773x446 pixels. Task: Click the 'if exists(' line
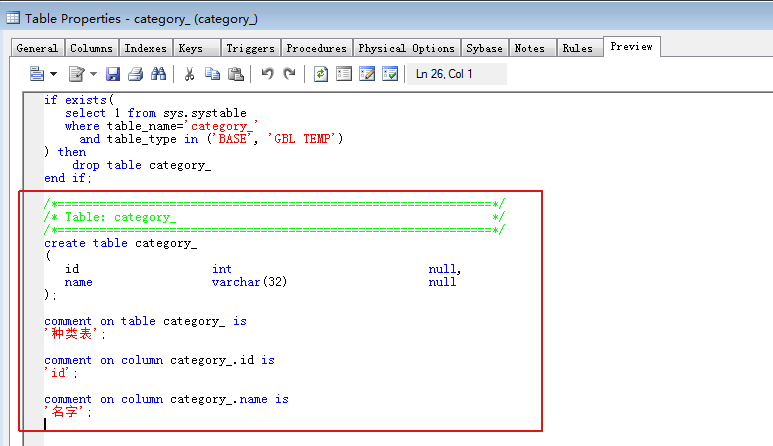pyautogui.click(x=79, y=100)
